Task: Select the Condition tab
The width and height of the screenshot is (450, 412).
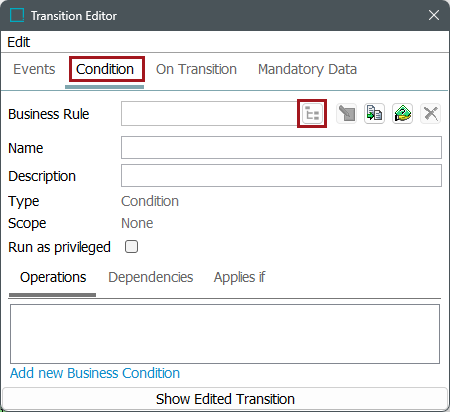Action: tap(105, 69)
